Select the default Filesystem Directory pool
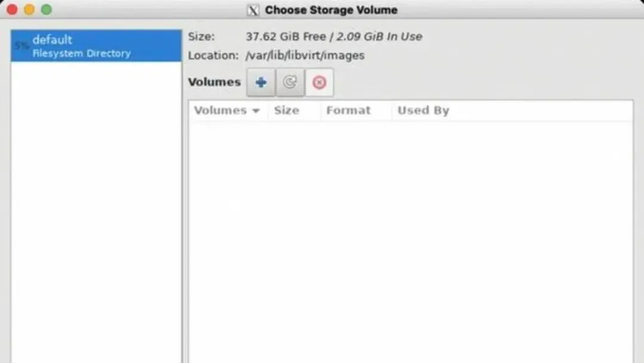The image size is (644, 363). (x=96, y=45)
